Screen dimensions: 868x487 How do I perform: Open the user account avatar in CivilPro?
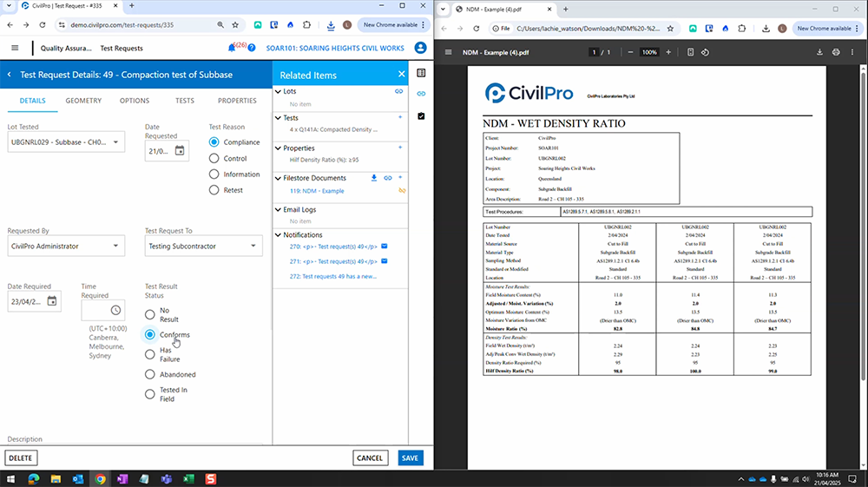click(x=420, y=48)
